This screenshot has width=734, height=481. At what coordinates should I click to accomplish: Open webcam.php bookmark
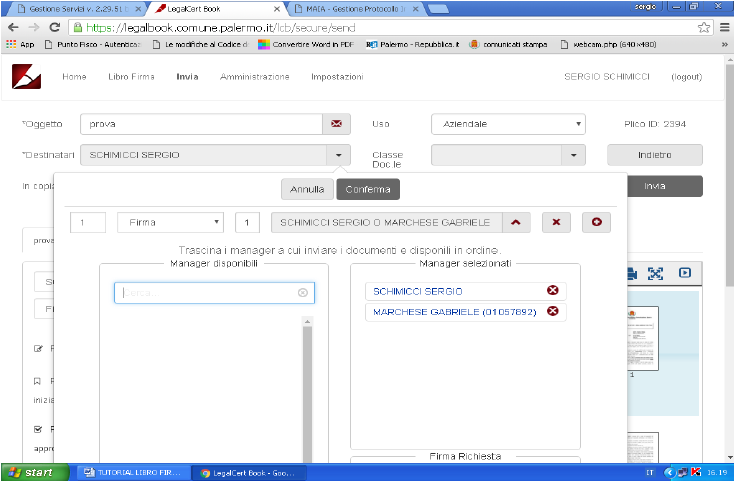pyautogui.click(x=609, y=44)
